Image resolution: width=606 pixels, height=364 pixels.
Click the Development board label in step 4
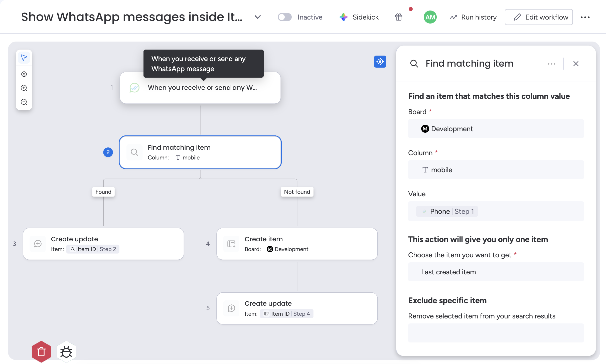[x=291, y=249]
